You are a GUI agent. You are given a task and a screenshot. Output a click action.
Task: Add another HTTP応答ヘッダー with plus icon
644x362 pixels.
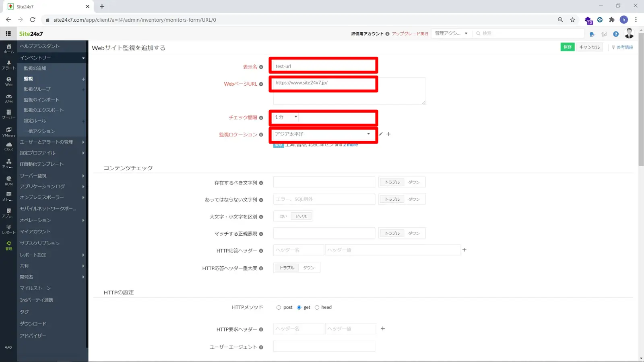pyautogui.click(x=464, y=250)
